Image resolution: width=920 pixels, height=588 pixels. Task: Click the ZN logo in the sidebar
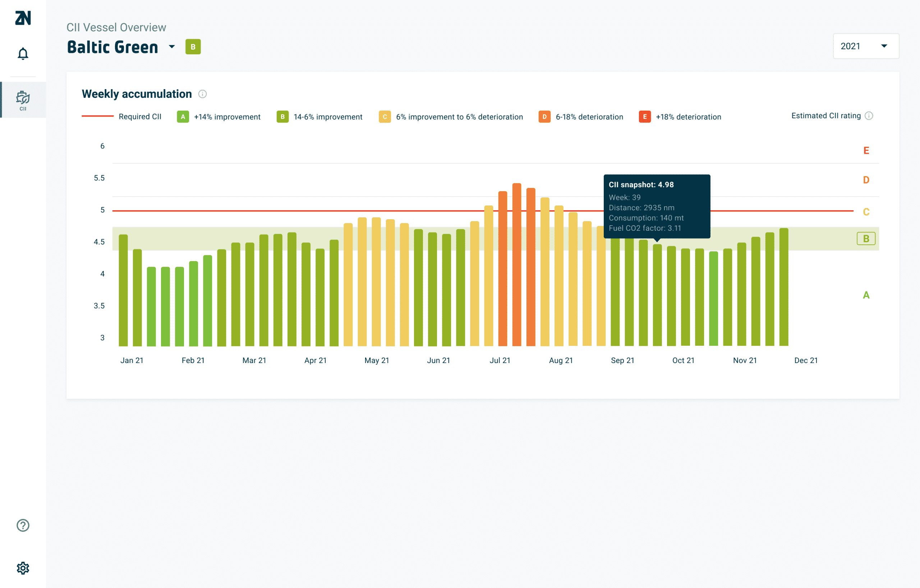click(23, 18)
